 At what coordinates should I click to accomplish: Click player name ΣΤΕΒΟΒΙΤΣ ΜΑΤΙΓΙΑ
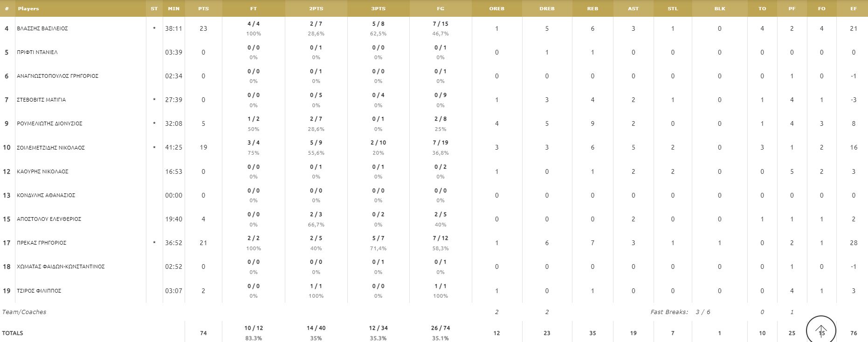[x=41, y=100]
